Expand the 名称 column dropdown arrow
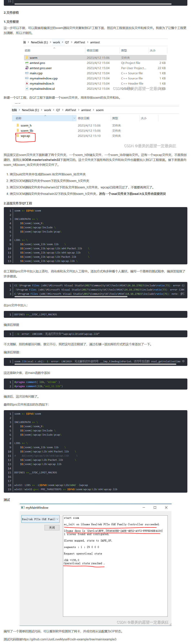191x644 pixels. tap(74, 118)
